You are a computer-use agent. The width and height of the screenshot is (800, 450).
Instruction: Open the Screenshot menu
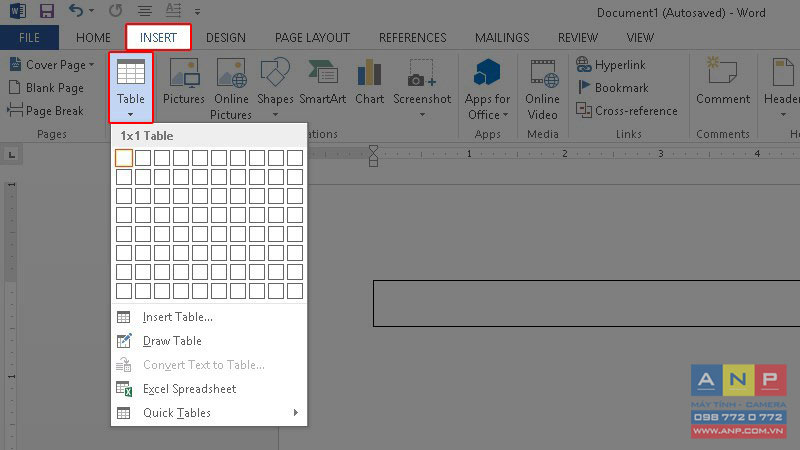click(x=422, y=88)
